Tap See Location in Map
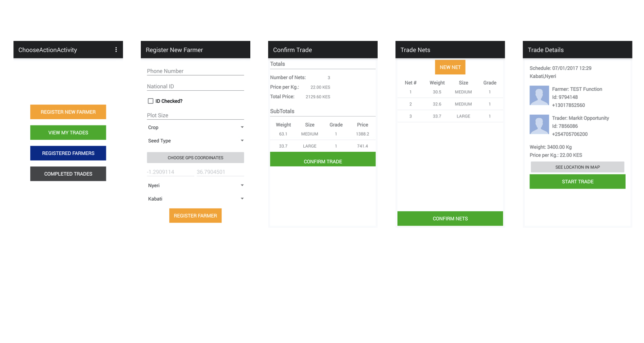 coord(577,167)
